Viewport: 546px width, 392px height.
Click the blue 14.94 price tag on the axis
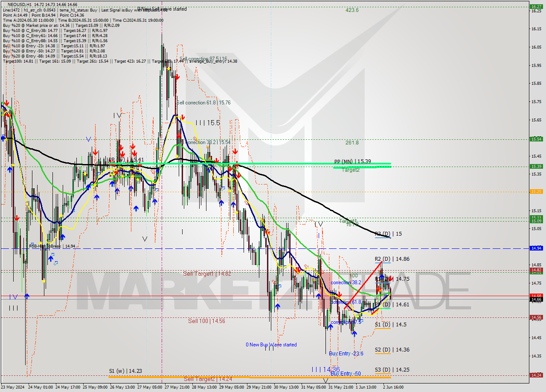(x=536, y=248)
